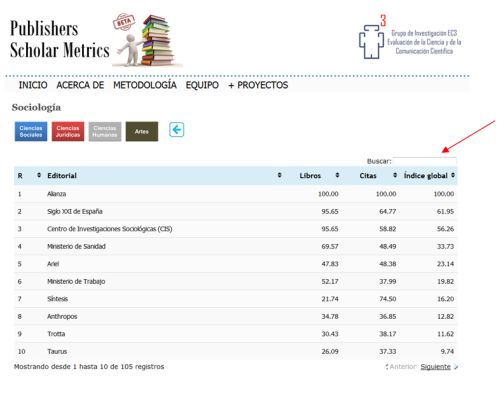The height and width of the screenshot is (399, 500).
Task: Click the Alianza publisher row
Action: point(236,194)
